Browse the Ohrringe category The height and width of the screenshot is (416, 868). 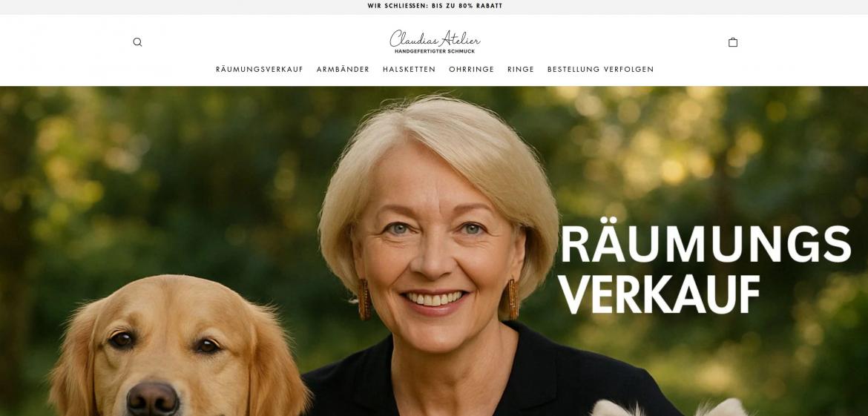(x=471, y=69)
